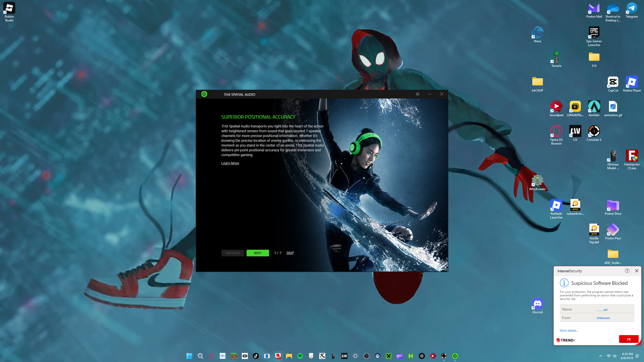Launch Spotify from the taskbar
The image size is (644, 362).
(300, 356)
